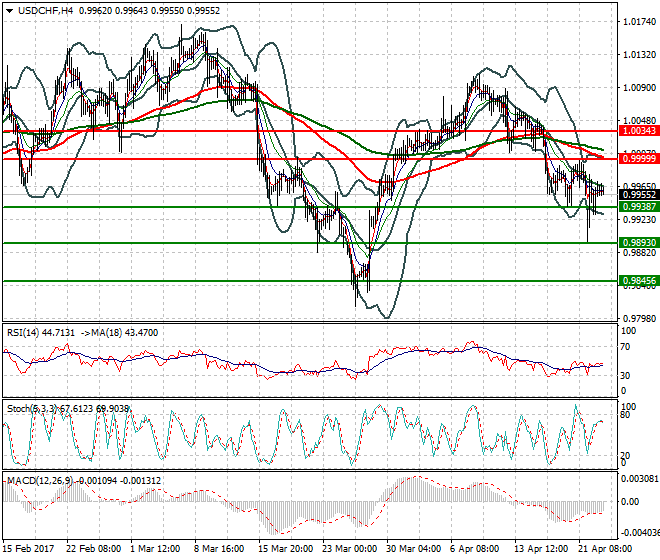Select the 21 Apr 08:00 time label
This screenshot has width=660, height=560.
coord(605,549)
